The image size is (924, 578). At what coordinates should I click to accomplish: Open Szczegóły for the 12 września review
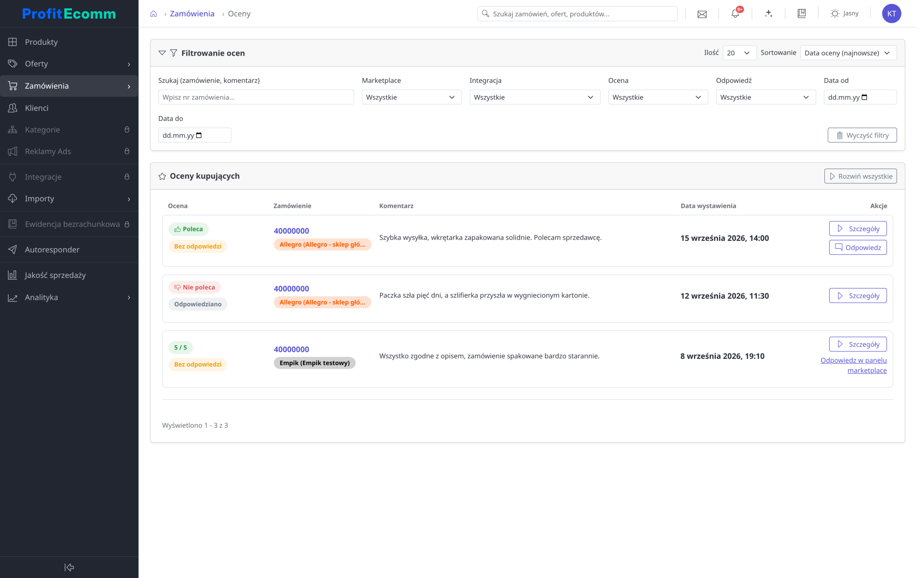858,296
